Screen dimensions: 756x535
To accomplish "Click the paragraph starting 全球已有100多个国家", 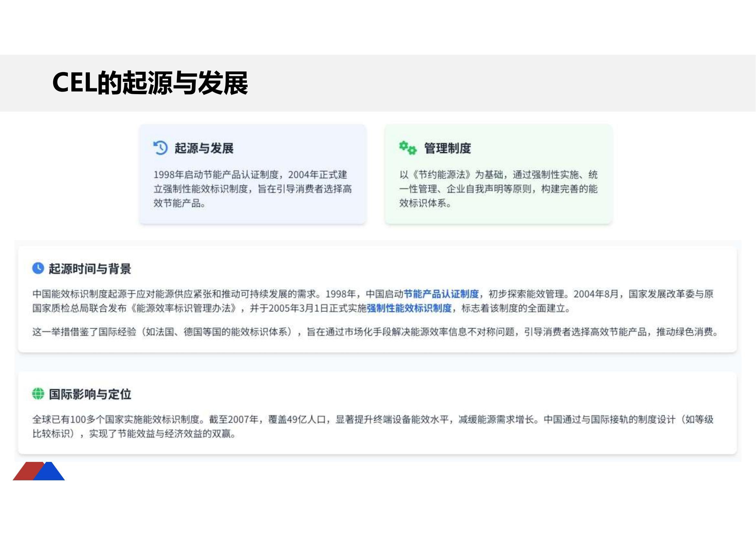I will pos(373,427).
